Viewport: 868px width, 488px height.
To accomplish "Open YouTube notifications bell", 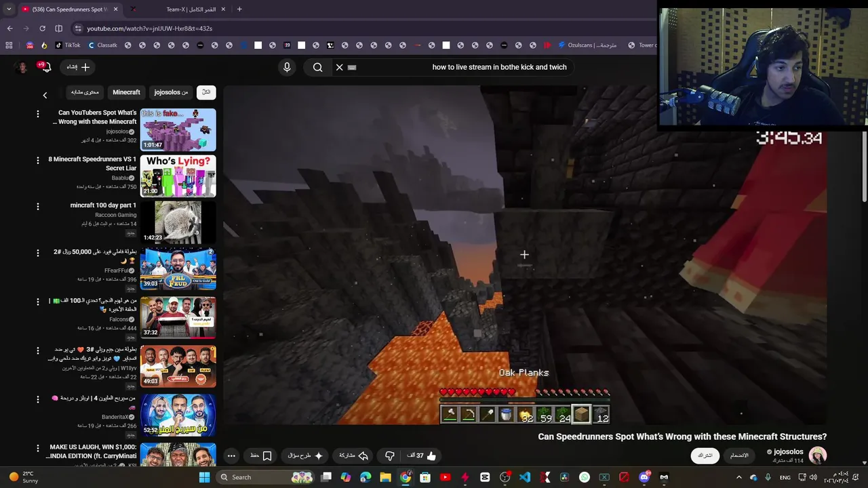I will click(46, 67).
